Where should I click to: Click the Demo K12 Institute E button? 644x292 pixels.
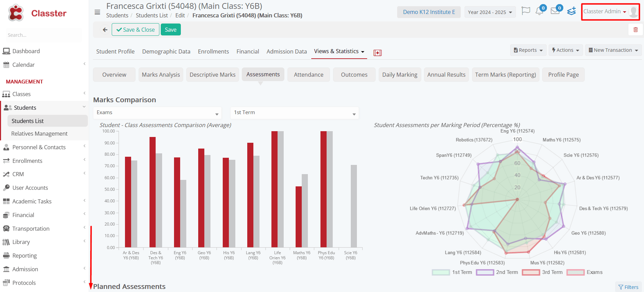click(429, 12)
